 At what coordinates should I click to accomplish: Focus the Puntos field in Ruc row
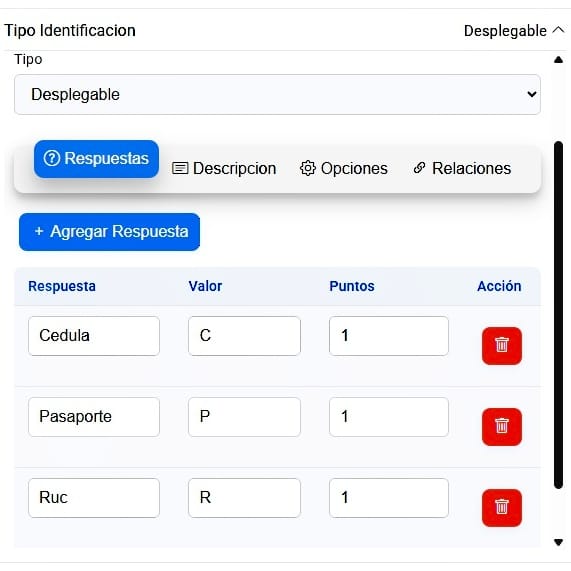click(x=389, y=498)
